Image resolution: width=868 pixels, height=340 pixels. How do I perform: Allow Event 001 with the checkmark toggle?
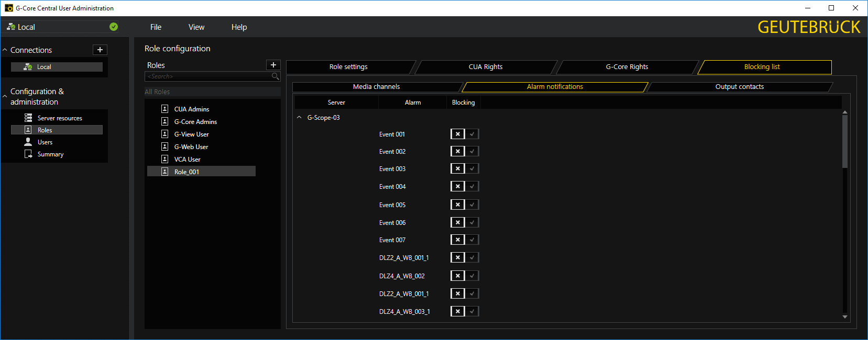[472, 134]
